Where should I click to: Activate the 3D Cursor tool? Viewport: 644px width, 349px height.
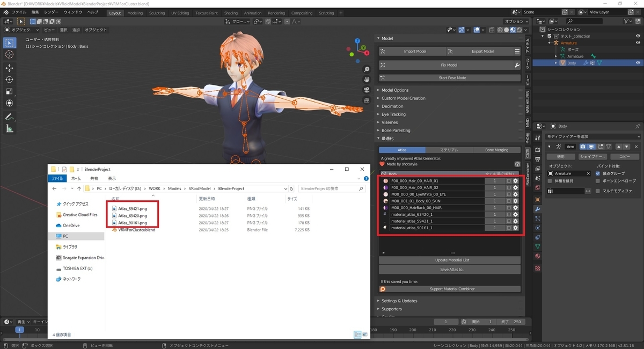pos(9,55)
